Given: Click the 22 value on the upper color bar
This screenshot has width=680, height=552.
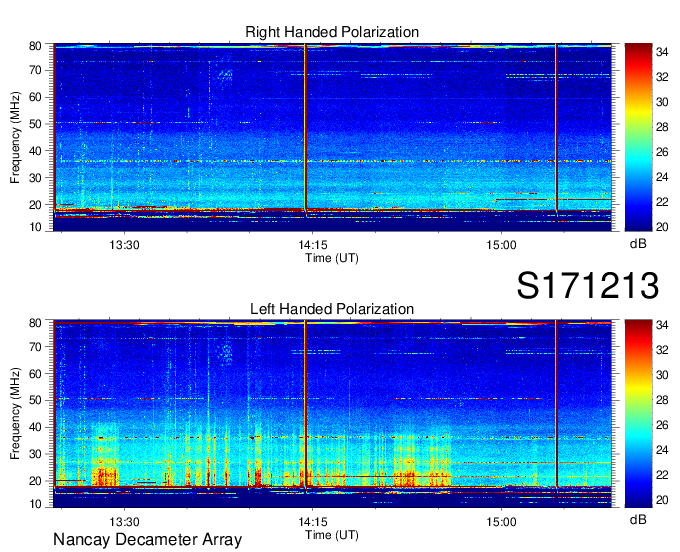Looking at the screenshot, I should pos(662,202).
